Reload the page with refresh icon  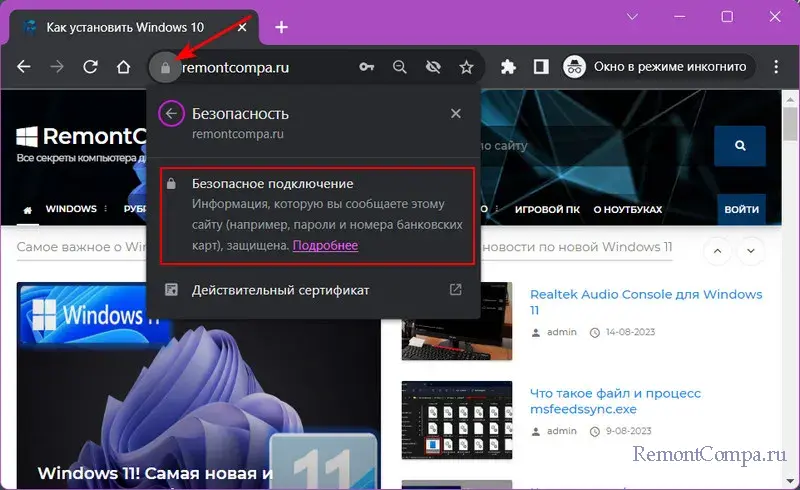(90, 68)
